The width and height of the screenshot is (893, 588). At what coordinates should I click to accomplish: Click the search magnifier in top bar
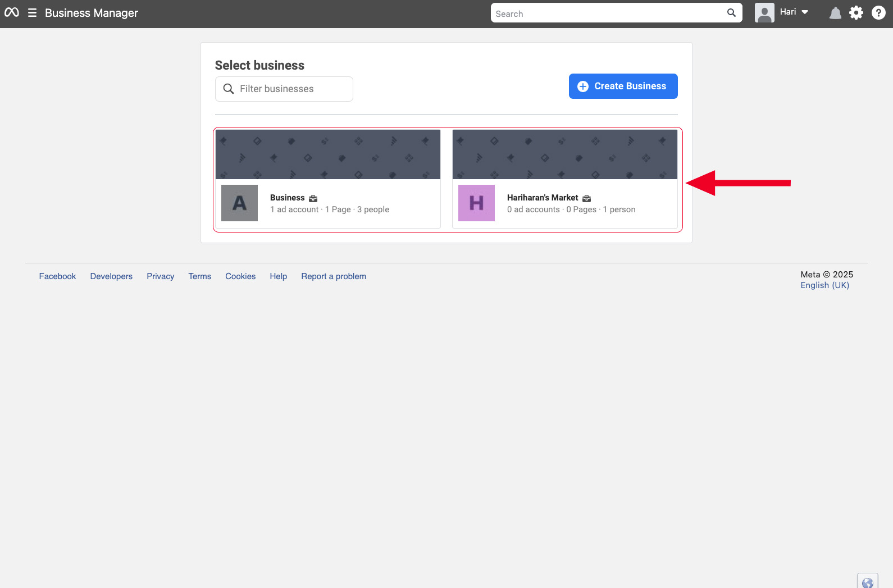(731, 13)
